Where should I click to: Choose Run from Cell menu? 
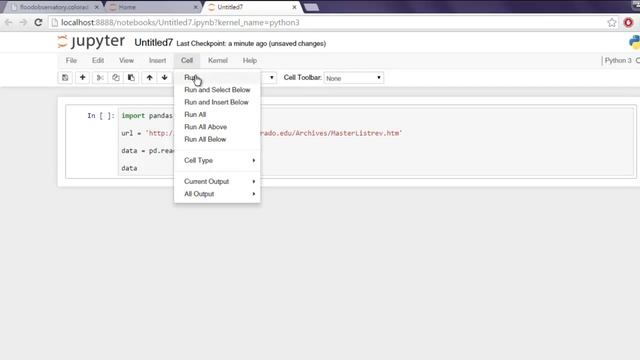[x=217, y=78]
